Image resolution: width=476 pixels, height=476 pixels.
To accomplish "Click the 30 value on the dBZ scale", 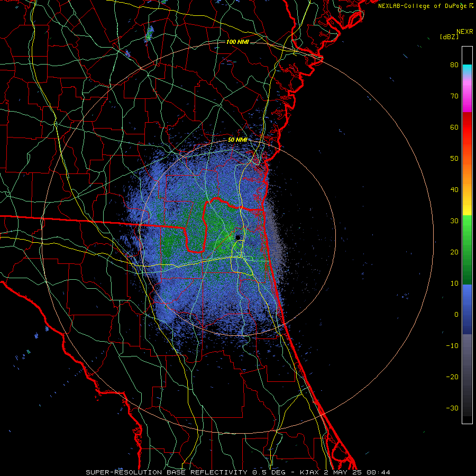I will pyautogui.click(x=454, y=221).
